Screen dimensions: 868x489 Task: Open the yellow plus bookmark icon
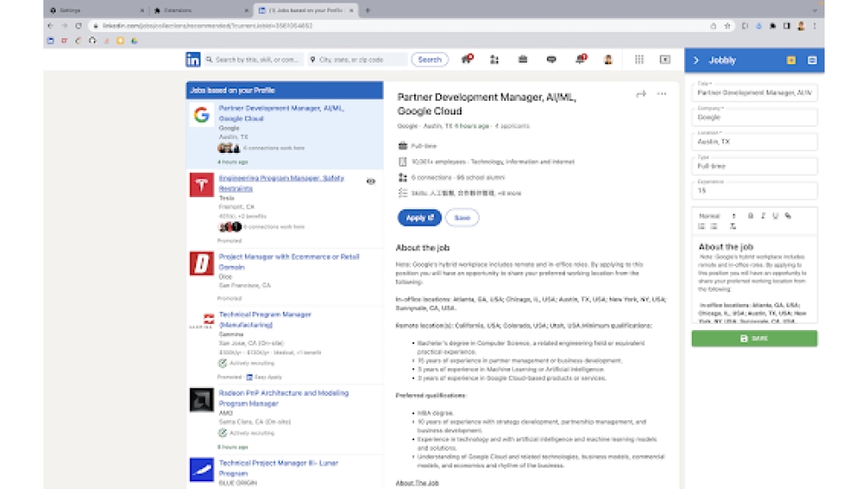(x=120, y=41)
